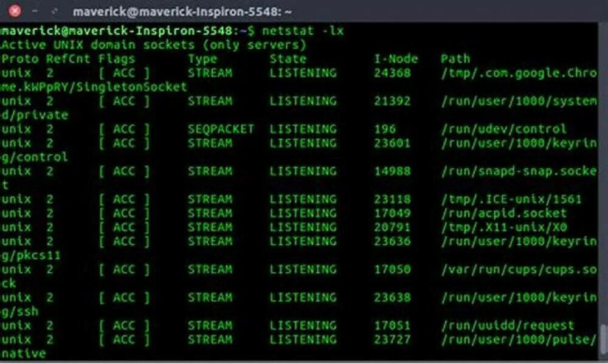Click LISTENING state in inode 196 row
The height and width of the screenshot is (364, 608).
[303, 129]
